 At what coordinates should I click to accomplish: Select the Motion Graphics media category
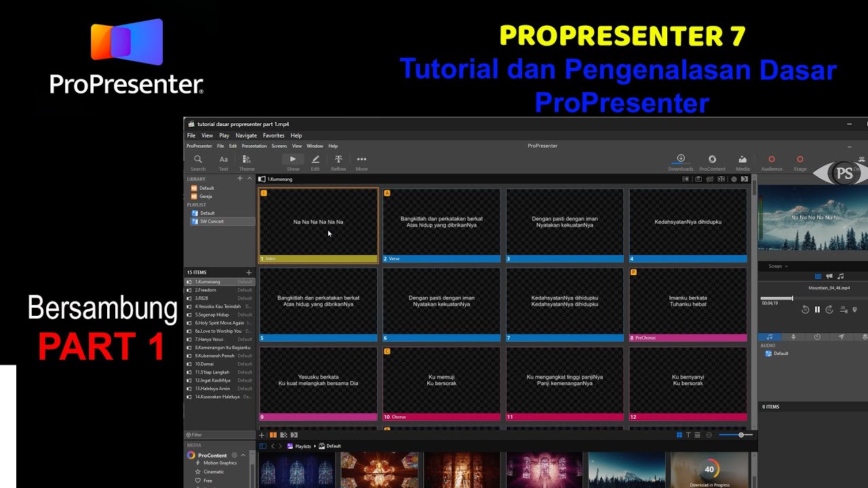[x=220, y=463]
